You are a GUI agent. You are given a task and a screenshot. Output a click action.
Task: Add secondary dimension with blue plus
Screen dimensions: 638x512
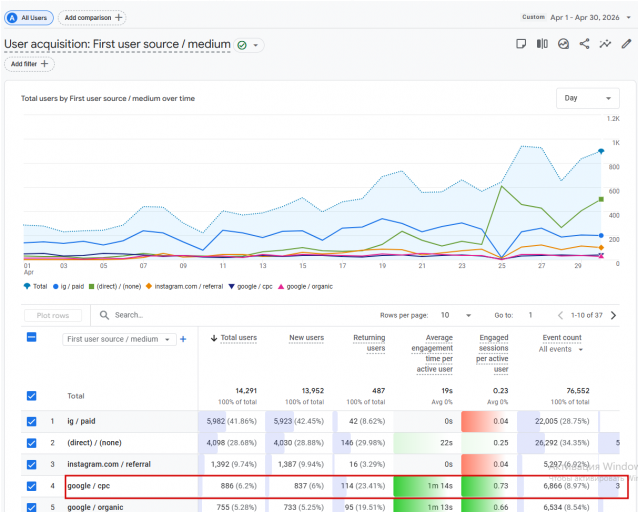(x=183, y=339)
